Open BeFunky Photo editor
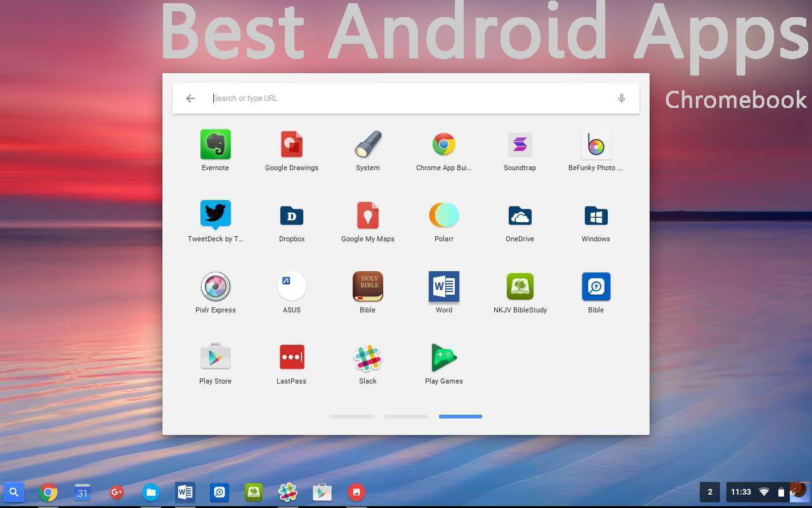Viewport: 812px width, 508px height. [596, 144]
